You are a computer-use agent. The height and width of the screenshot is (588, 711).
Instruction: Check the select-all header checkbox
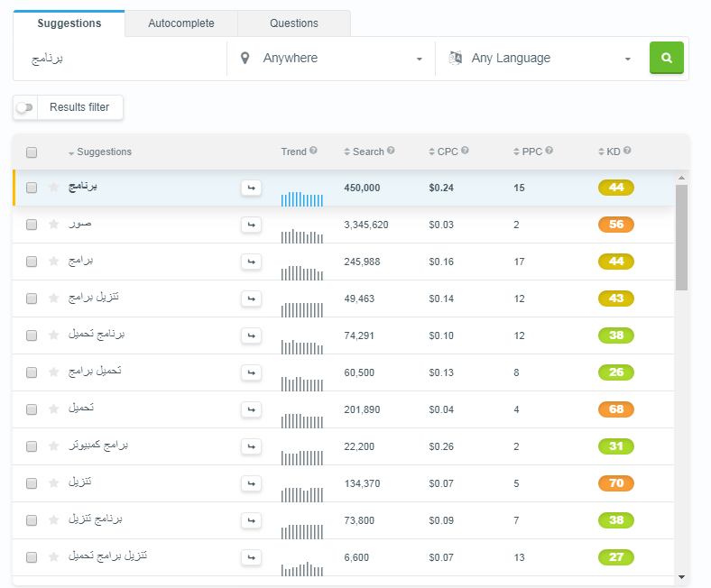[32, 152]
